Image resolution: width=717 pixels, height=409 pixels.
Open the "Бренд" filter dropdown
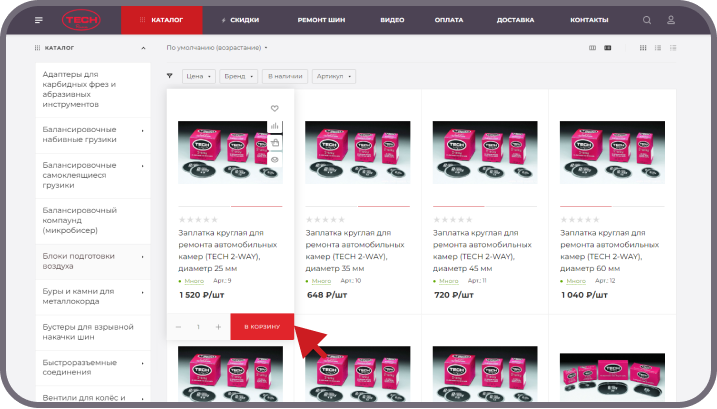pyautogui.click(x=238, y=76)
